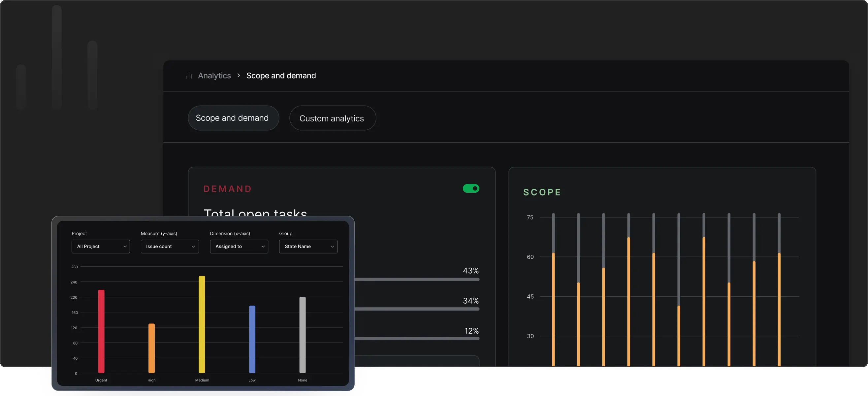868x396 pixels.
Task: Open the All Project dropdown
Action: pyautogui.click(x=100, y=247)
